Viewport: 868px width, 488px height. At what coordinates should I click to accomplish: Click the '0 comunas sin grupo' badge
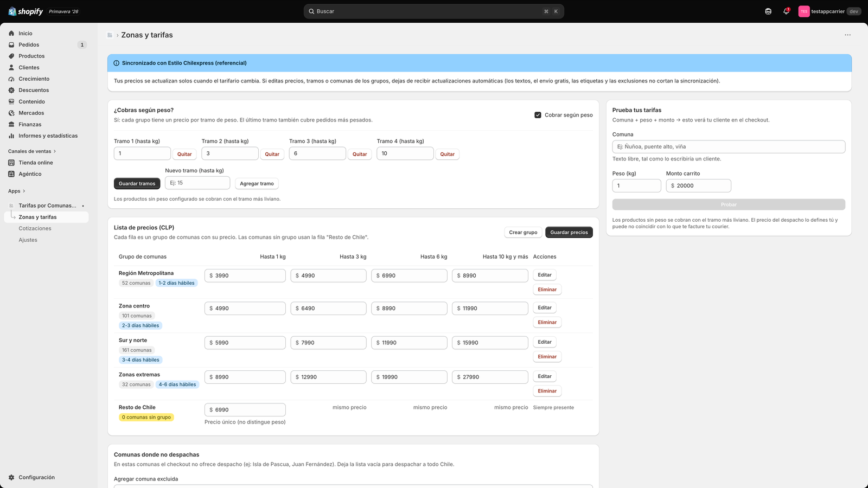tap(146, 418)
